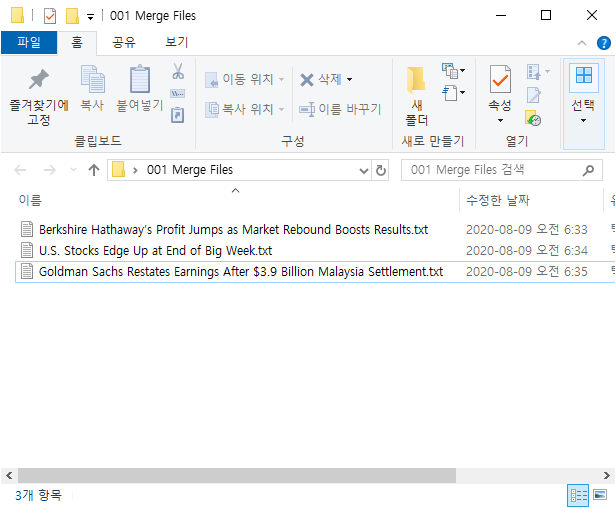Sort by Date modified (수정한 날짜) header
Viewport: 616px width, 508px height.
(x=498, y=200)
